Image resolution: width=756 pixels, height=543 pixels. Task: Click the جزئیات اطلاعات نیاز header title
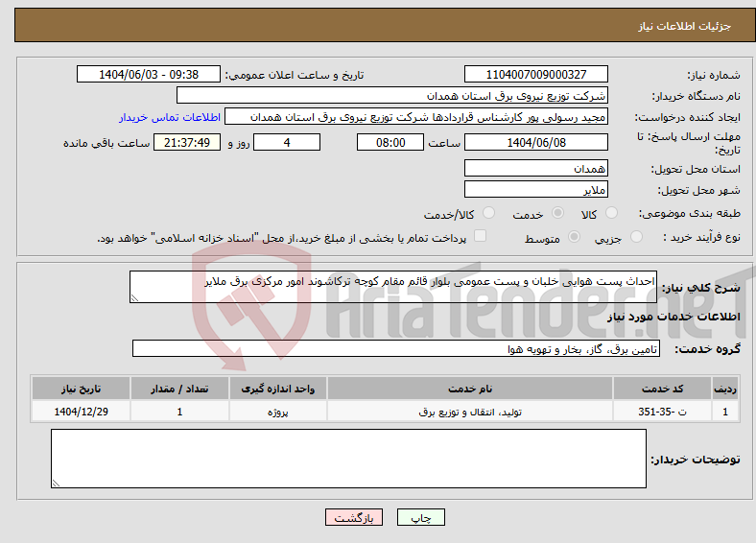(685, 26)
